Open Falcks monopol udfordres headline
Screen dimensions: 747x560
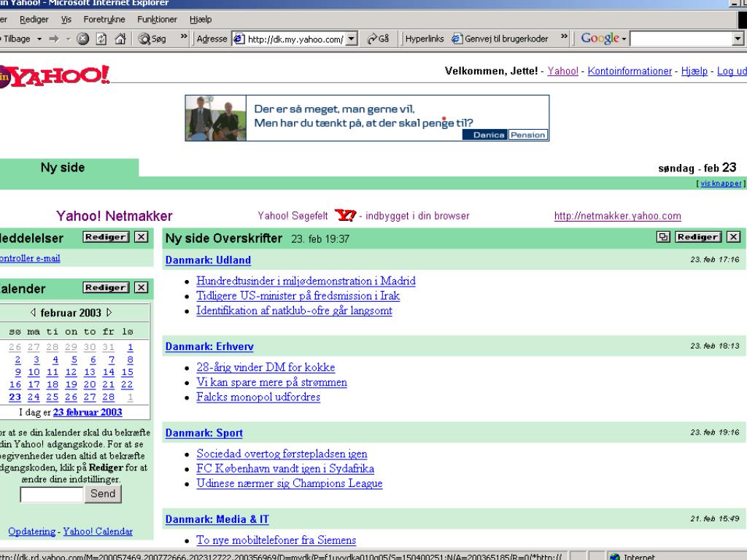coord(258,397)
